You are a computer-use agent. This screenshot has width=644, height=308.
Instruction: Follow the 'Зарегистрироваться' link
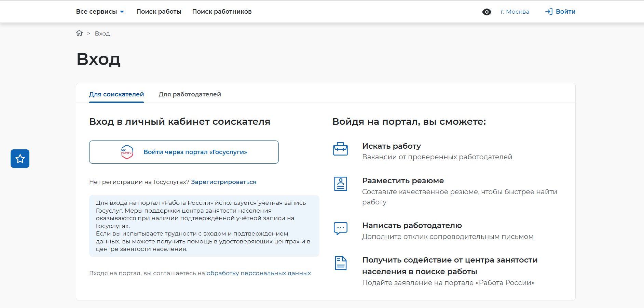tap(223, 182)
